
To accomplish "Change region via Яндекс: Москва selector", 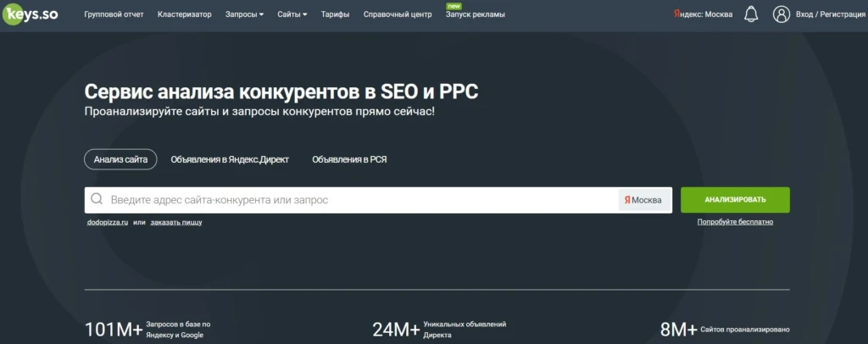I will click(703, 14).
